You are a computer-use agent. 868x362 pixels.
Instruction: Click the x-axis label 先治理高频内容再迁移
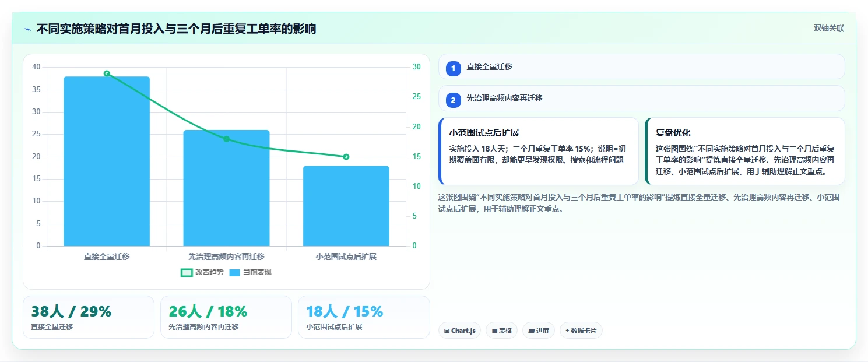coord(226,256)
